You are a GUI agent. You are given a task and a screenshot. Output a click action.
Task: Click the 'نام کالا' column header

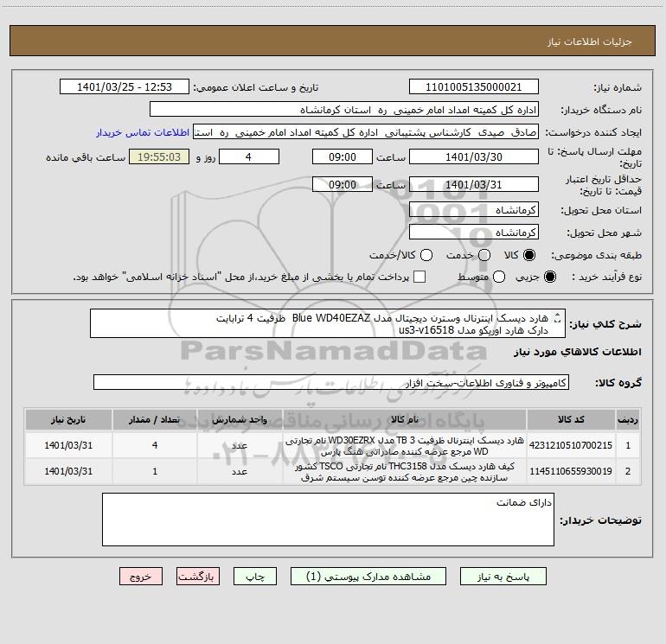(405, 419)
